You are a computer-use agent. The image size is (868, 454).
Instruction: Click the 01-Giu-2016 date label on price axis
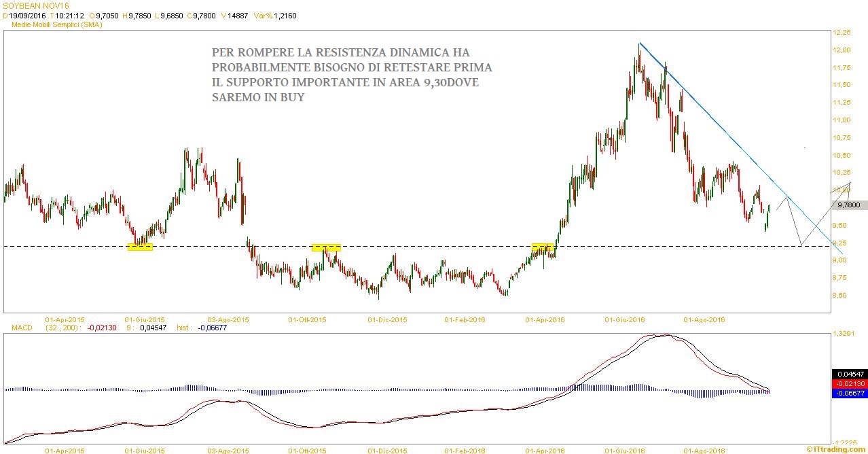click(x=626, y=319)
